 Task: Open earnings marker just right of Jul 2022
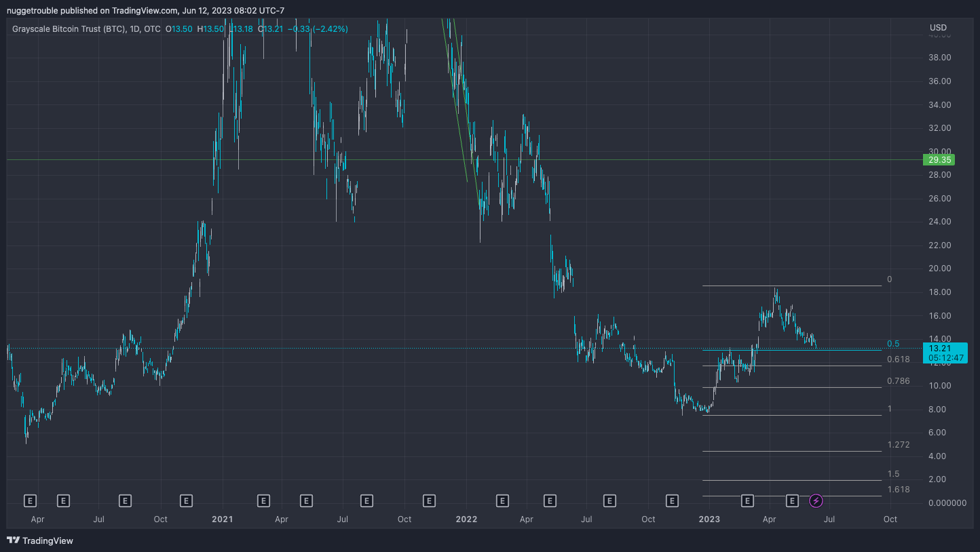[x=610, y=501]
